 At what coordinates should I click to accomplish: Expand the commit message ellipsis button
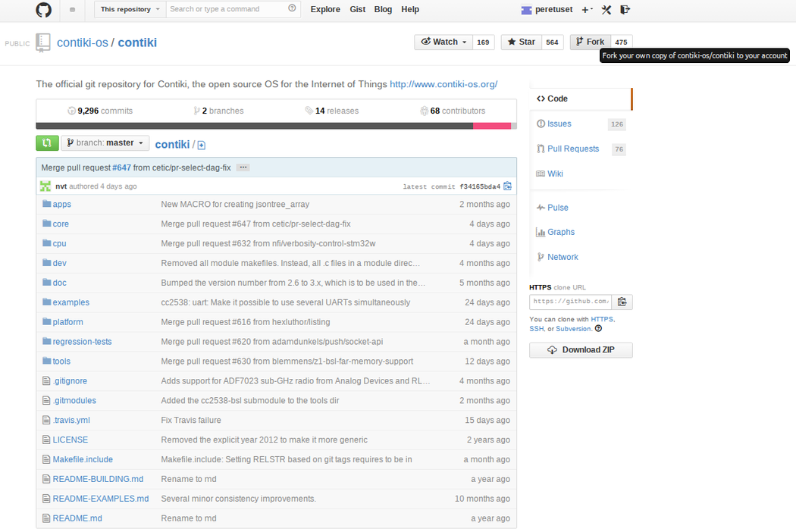243,167
